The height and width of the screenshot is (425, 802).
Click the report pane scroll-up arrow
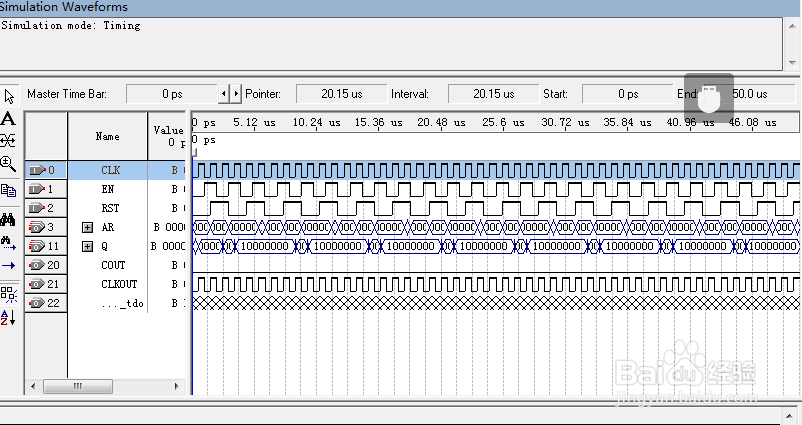(x=793, y=26)
